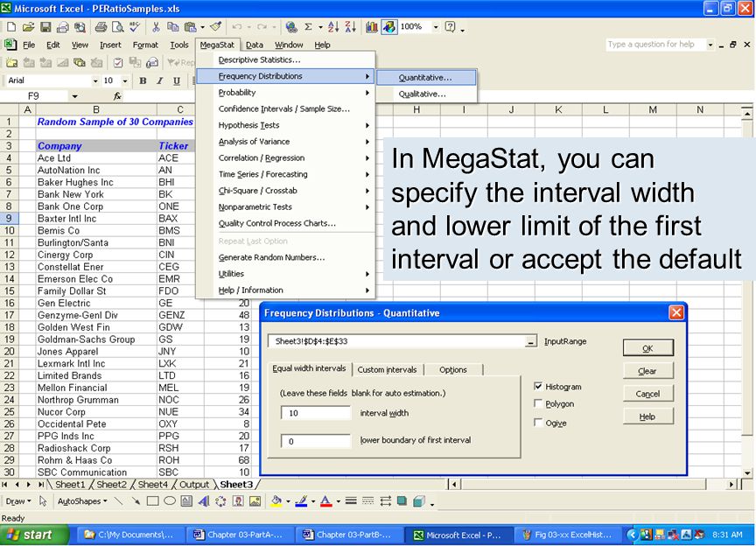Click the interval width input field
The height and width of the screenshot is (546, 756).
pos(316,413)
